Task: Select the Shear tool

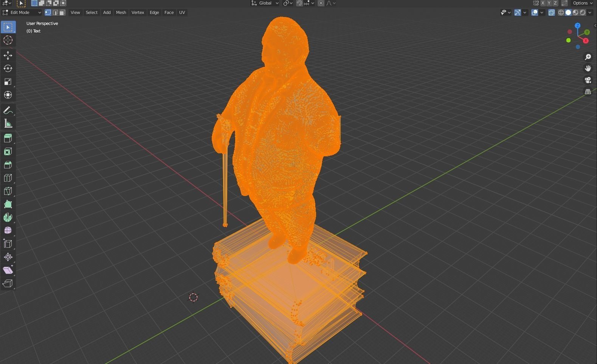Action: point(8,270)
